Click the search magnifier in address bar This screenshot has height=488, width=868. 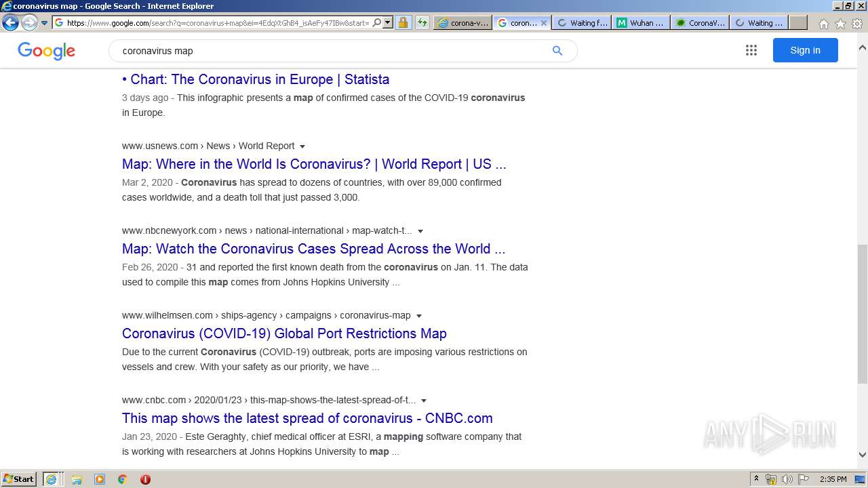377,22
